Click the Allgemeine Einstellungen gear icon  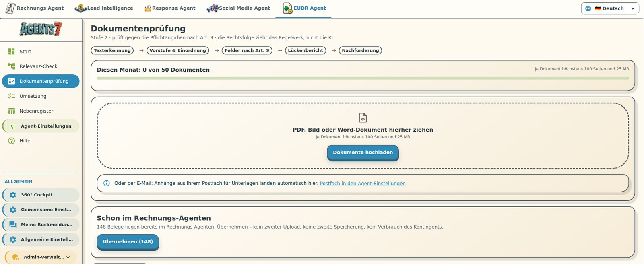(13, 239)
